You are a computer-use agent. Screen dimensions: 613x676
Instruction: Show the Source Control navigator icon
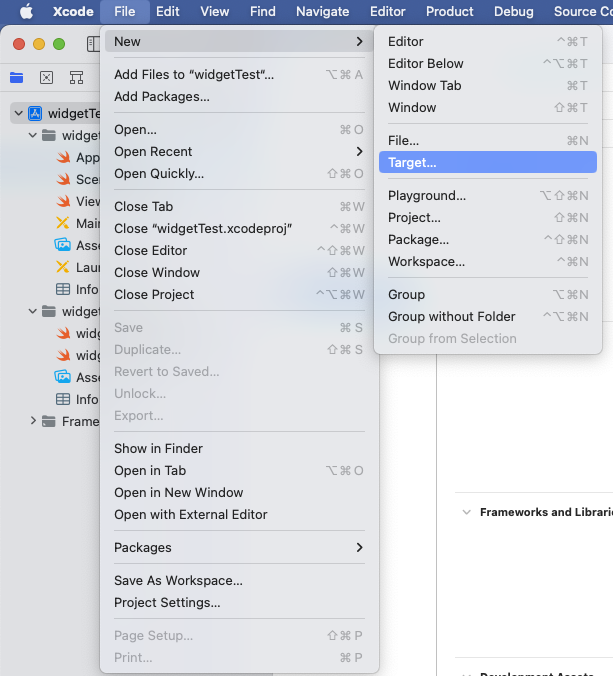[47, 78]
